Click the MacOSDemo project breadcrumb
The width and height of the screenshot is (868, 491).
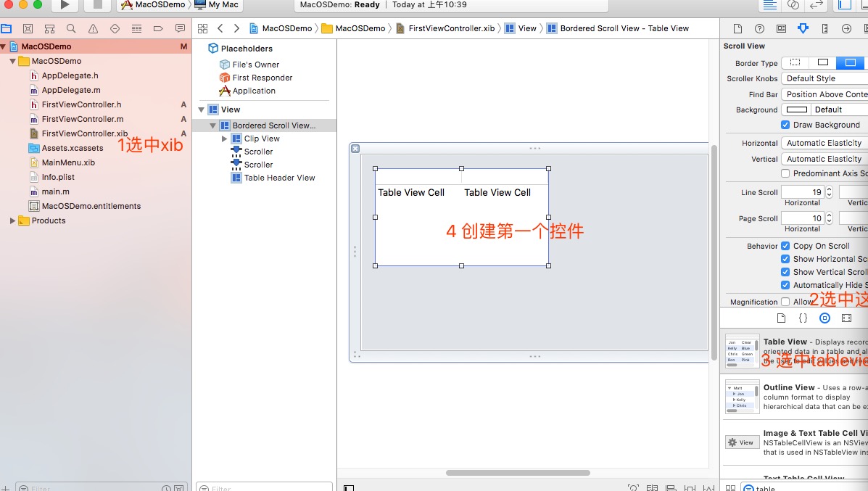point(281,28)
